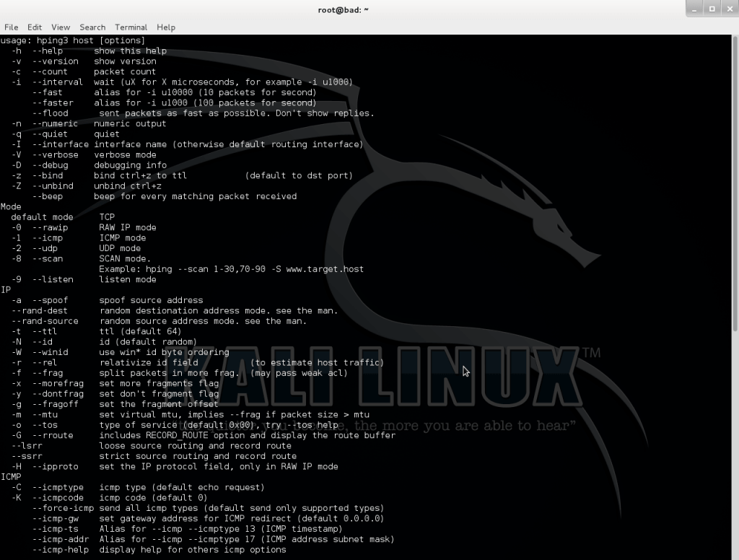This screenshot has height=560, width=739.
Task: Click the '--dontfrag' option text
Action: [58, 393]
